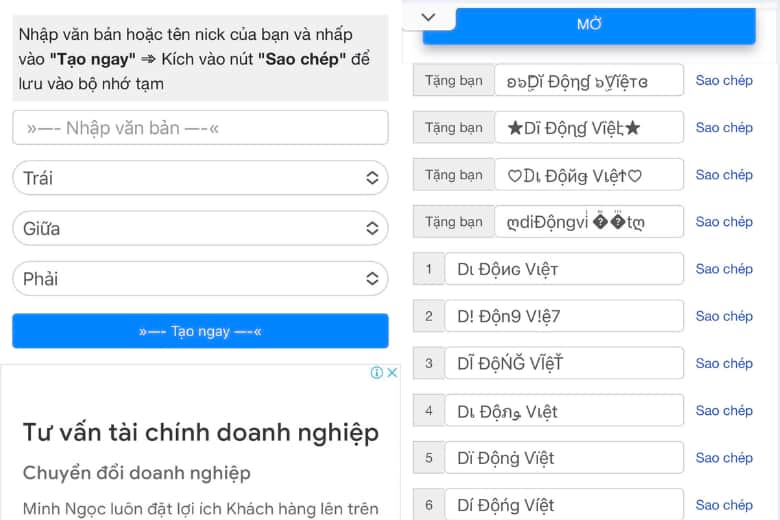Screen dimensions: 780x520
Task: Click the blue MỞ button
Action: coord(589,25)
